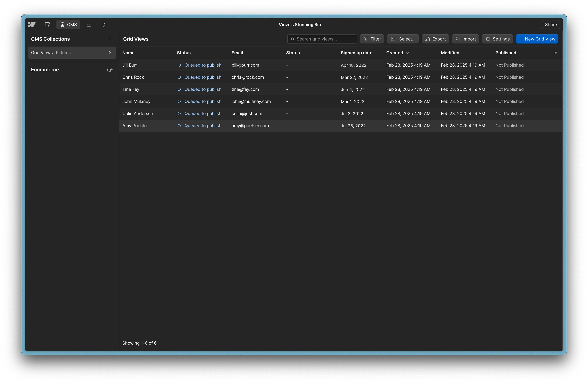Screen dimensions: 588x383
Task: Click Colin Anderson's Queued to publish status
Action: click(x=203, y=114)
